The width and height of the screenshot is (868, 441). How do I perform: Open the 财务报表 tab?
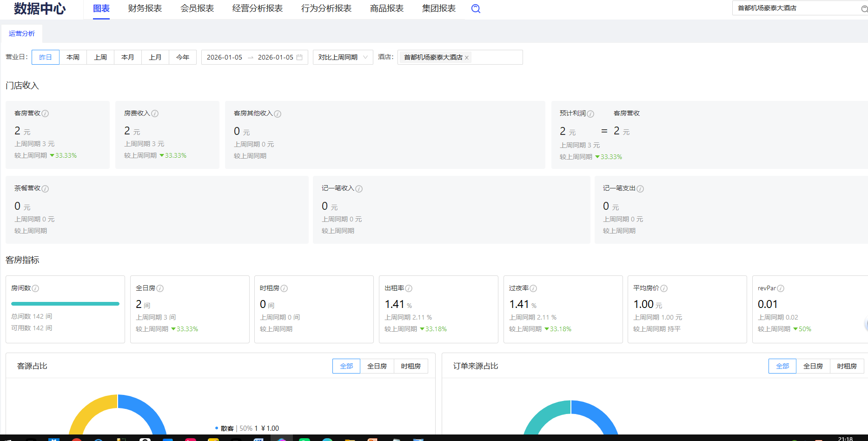coord(145,8)
